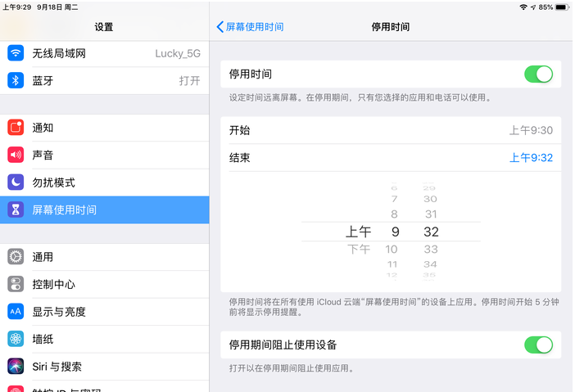
Task: Tap the date 9月18日 周二
Action: (57, 7)
